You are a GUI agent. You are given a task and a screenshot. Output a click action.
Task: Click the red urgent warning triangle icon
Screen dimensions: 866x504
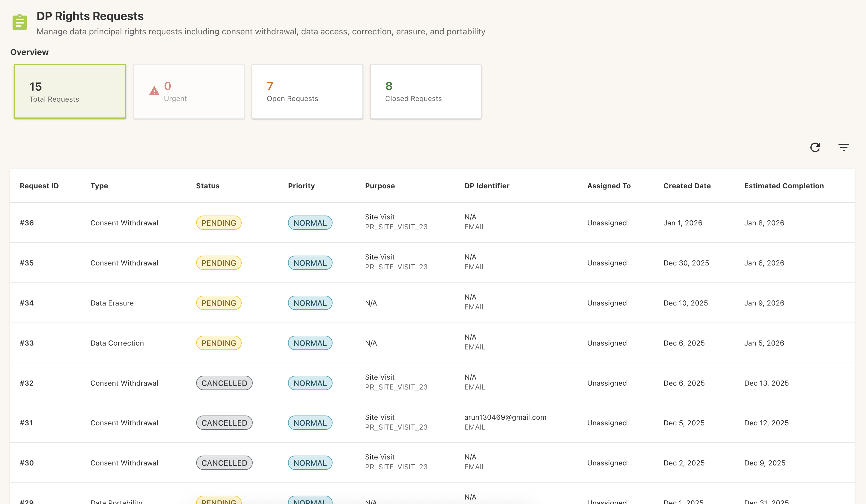tap(154, 91)
